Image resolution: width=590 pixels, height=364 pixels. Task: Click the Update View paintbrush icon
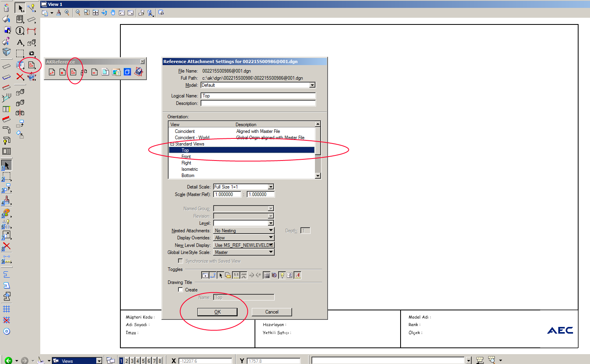tap(58, 13)
